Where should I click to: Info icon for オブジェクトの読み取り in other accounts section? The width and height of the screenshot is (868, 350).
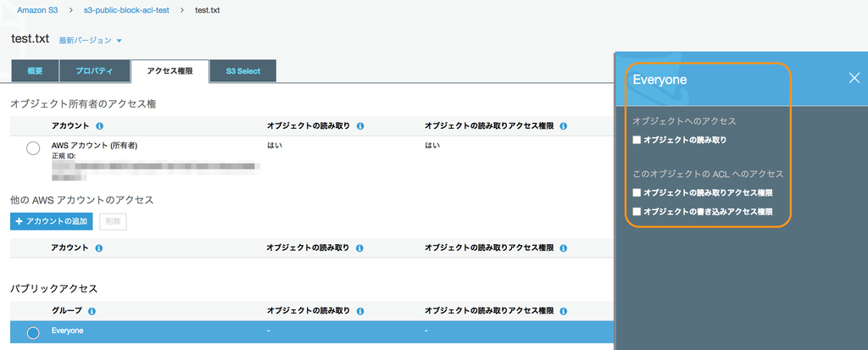(x=360, y=248)
